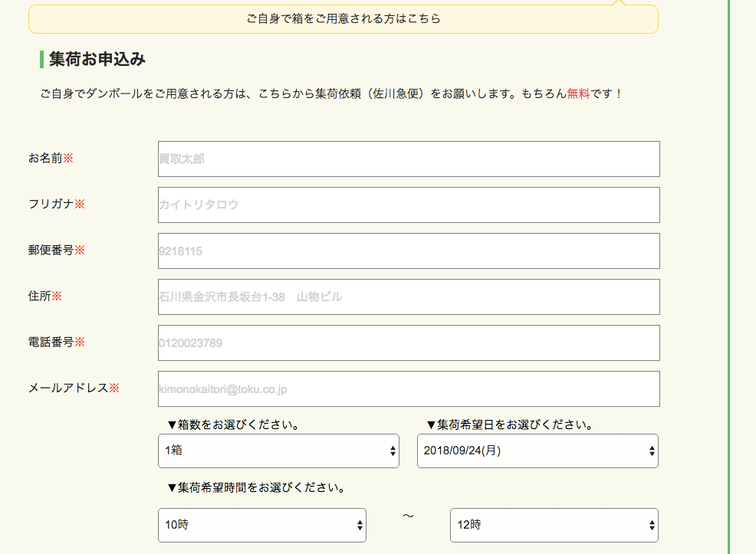Viewport: 756px width, 554px height.
Task: Select the 郵便番号 input box
Action: (x=409, y=251)
